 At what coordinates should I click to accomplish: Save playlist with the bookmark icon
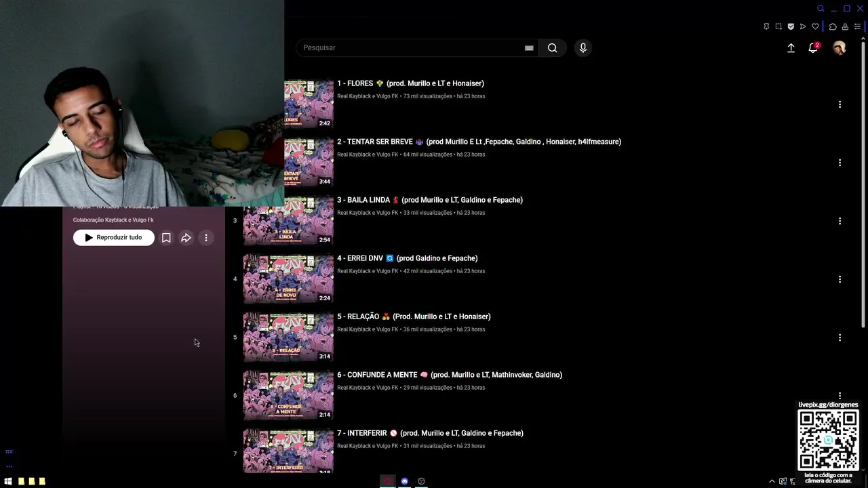click(x=166, y=238)
